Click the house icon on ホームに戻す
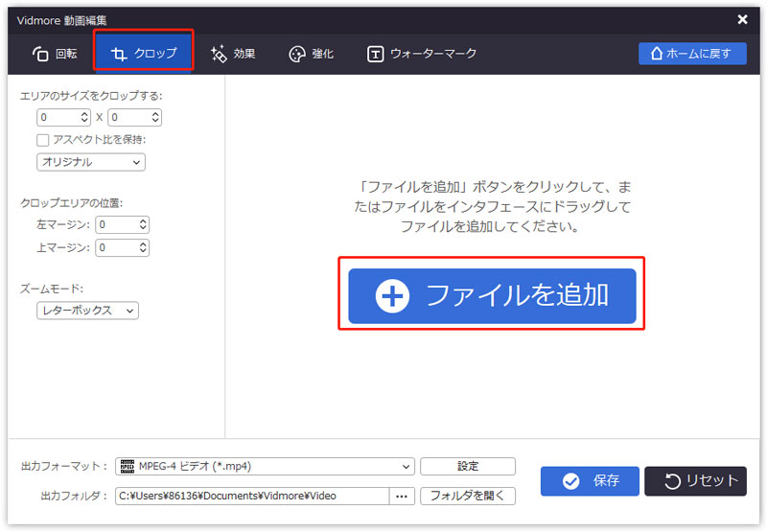This screenshot has width=767, height=532. click(657, 53)
